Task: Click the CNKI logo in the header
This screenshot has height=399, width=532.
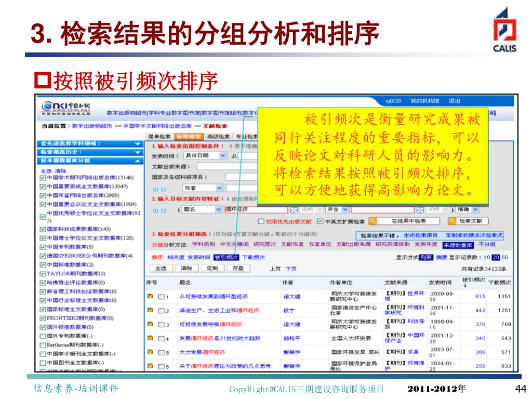Action: 66,109
